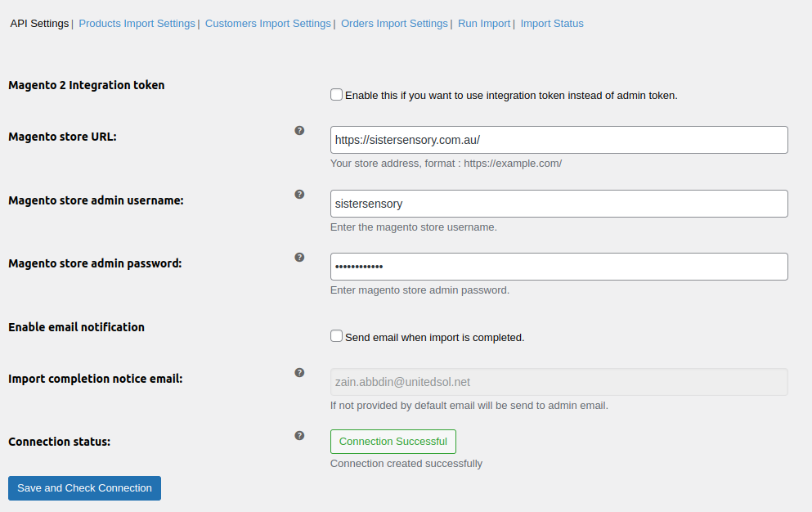Click the Connection Successful button

(x=393, y=441)
